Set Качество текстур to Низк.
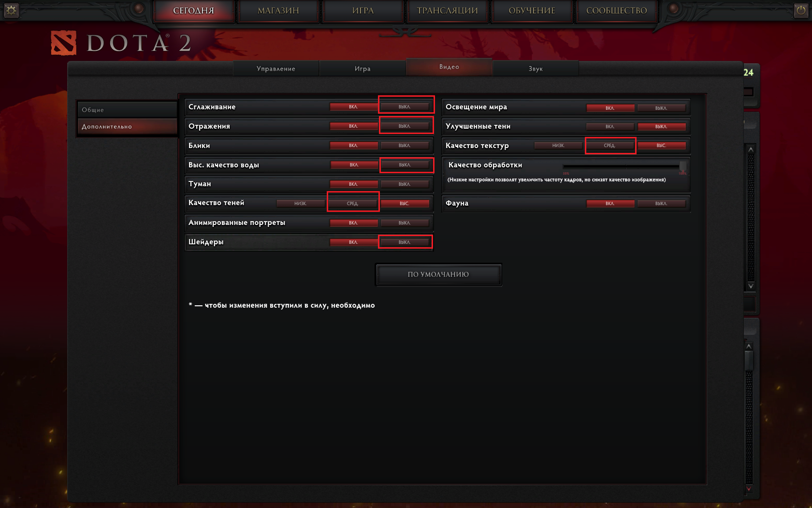Image resolution: width=812 pixels, height=508 pixels. tap(558, 146)
